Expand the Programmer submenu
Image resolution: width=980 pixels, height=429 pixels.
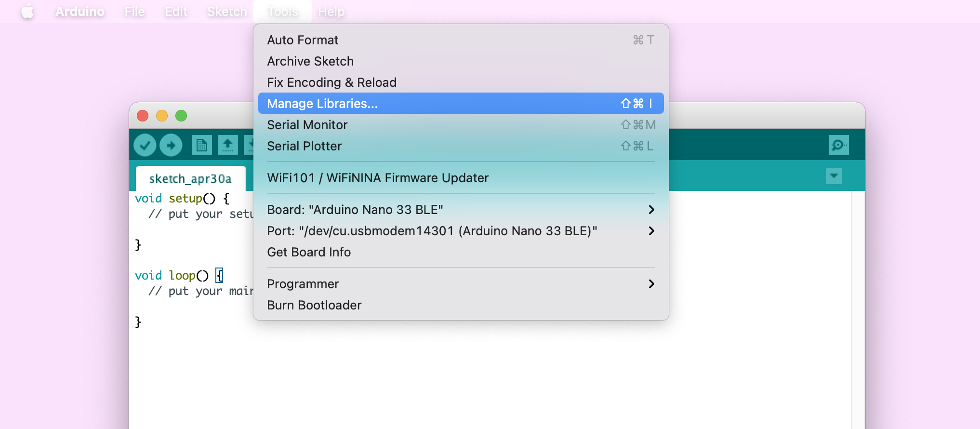point(461,284)
